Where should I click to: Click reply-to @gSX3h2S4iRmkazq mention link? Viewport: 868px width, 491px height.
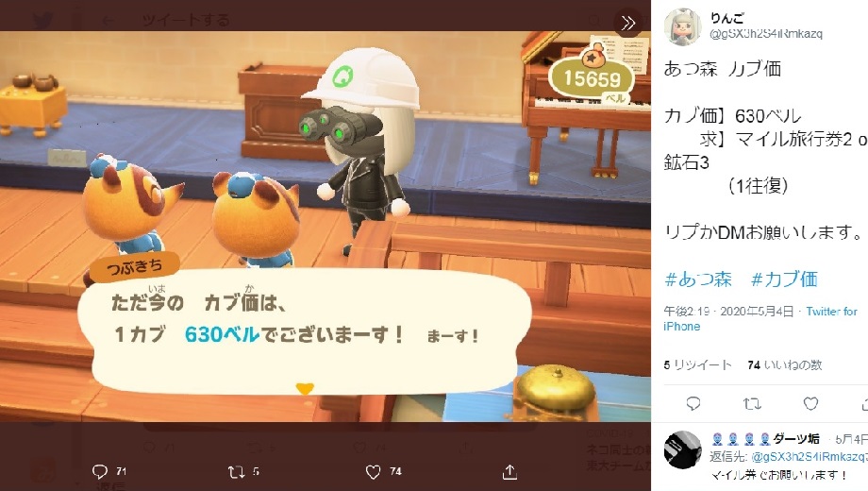click(810, 457)
